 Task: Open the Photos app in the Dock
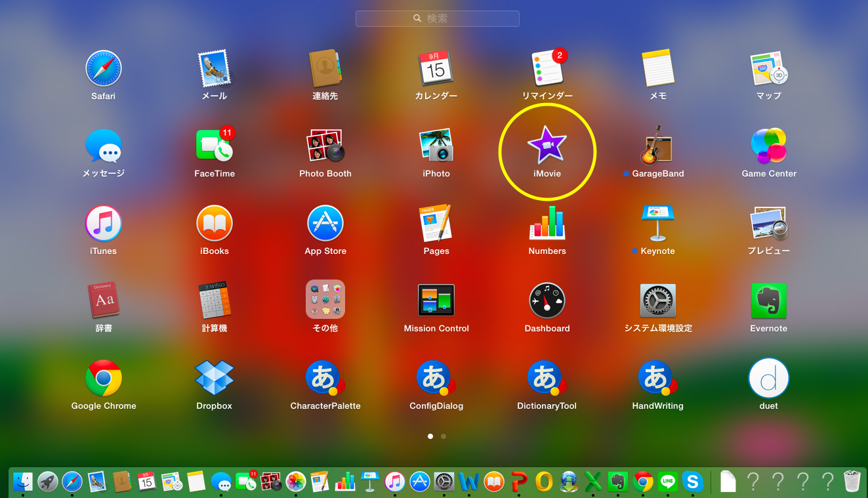pyautogui.click(x=296, y=482)
